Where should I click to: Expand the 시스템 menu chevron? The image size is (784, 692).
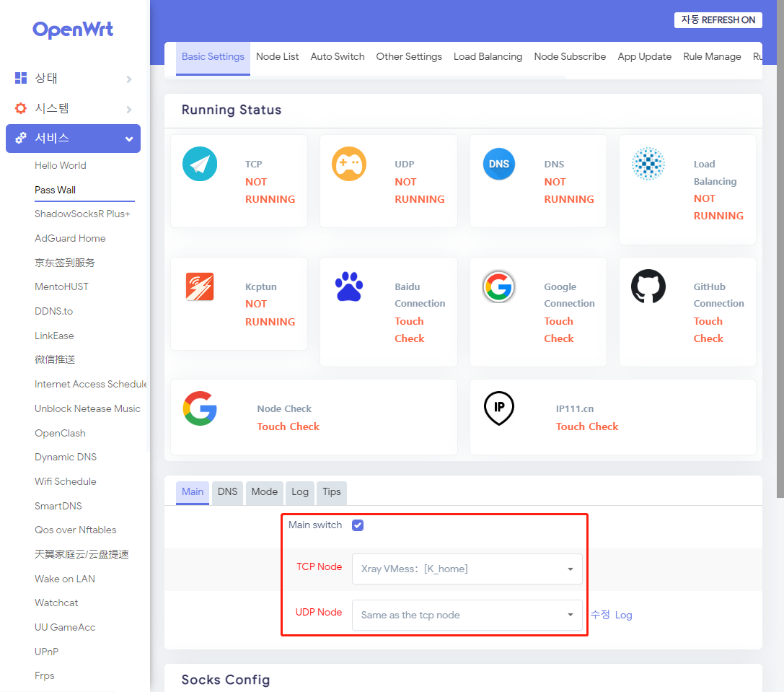pos(129,109)
